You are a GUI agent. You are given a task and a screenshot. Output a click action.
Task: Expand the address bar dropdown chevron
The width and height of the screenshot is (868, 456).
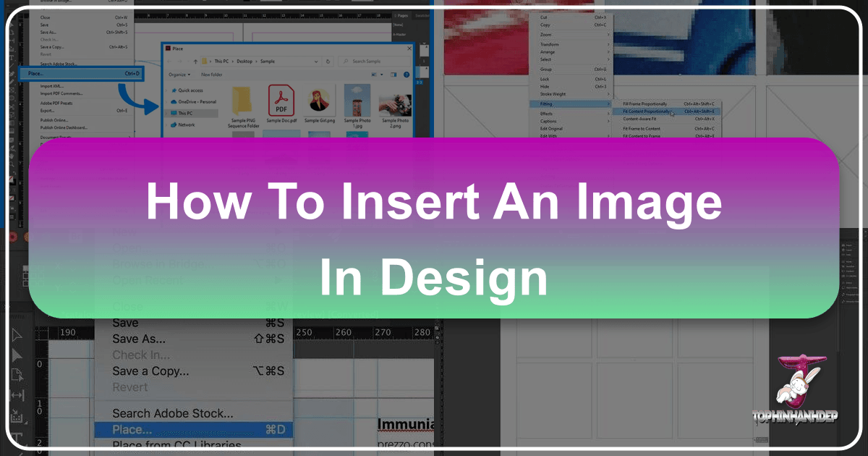pyautogui.click(x=316, y=62)
